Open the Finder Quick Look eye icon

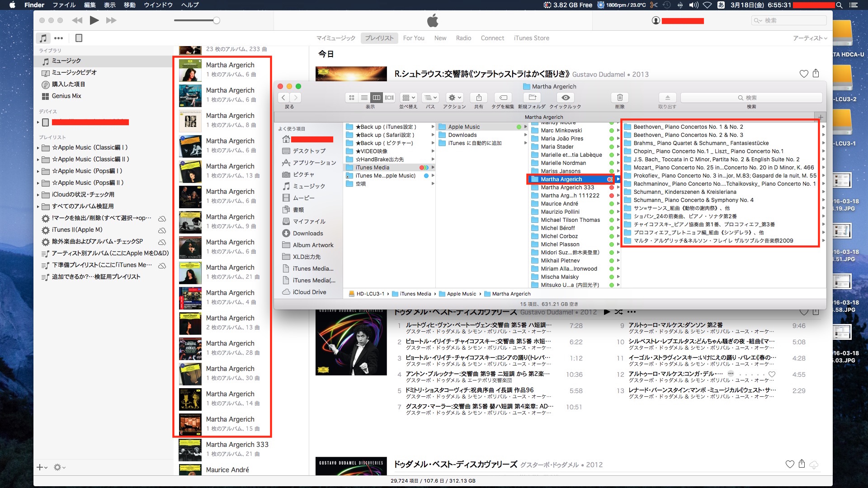pos(565,98)
